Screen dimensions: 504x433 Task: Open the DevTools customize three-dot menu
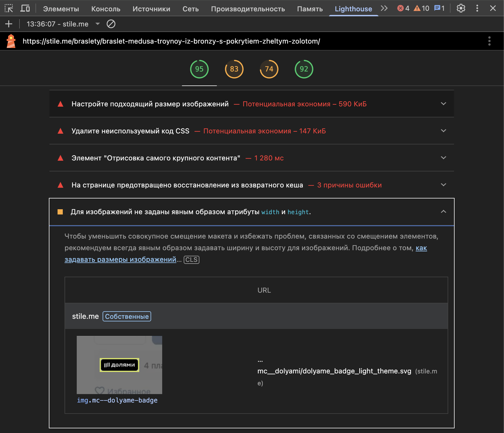[477, 8]
